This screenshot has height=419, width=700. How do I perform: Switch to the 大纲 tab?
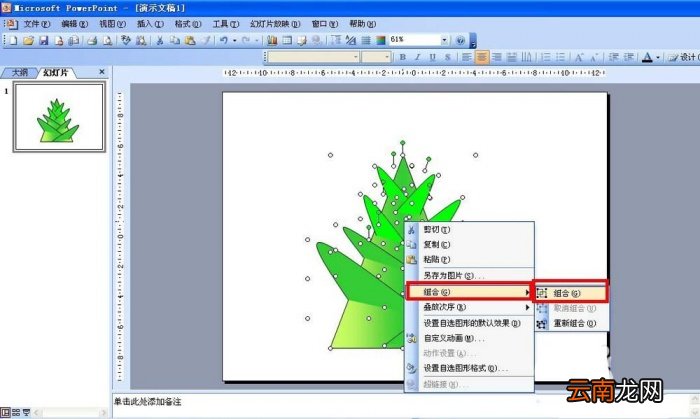click(x=19, y=73)
